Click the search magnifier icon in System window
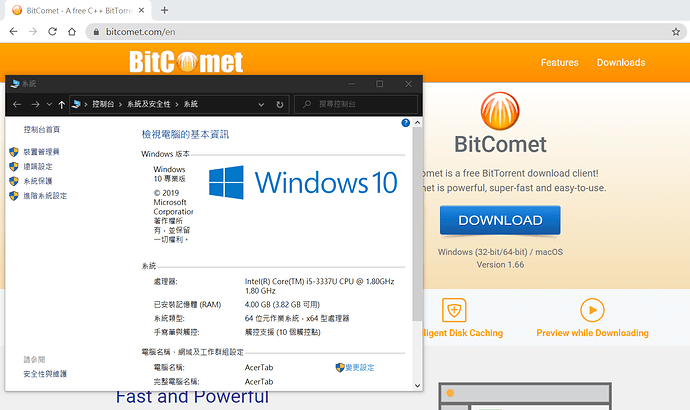This screenshot has height=410, width=690. (307, 104)
